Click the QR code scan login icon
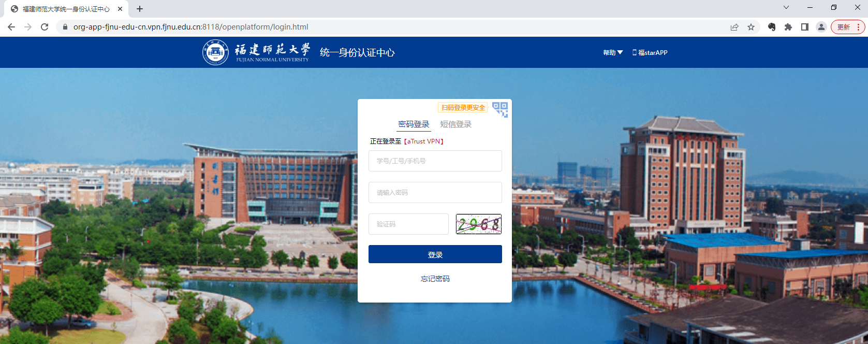 pyautogui.click(x=500, y=109)
